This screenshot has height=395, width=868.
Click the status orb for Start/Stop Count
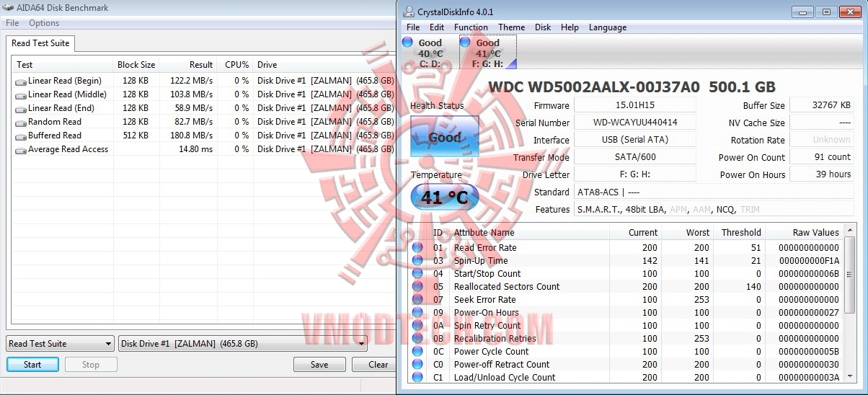417,274
